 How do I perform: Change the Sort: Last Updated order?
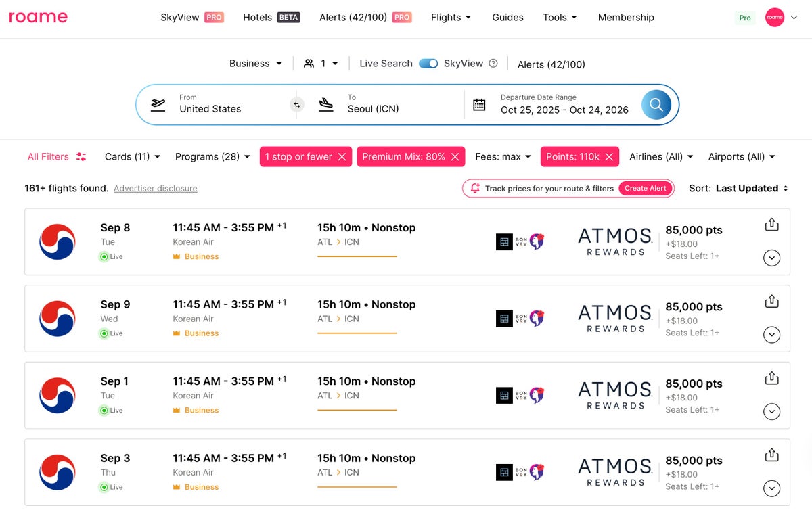tap(738, 189)
